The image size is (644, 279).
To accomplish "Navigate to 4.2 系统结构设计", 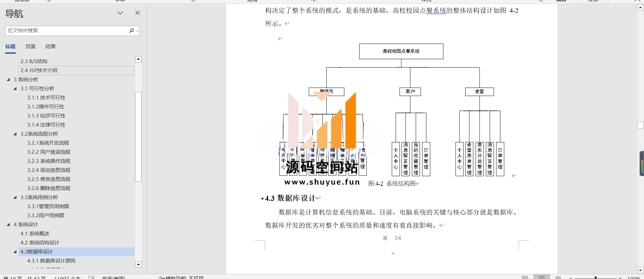I will [40, 243].
